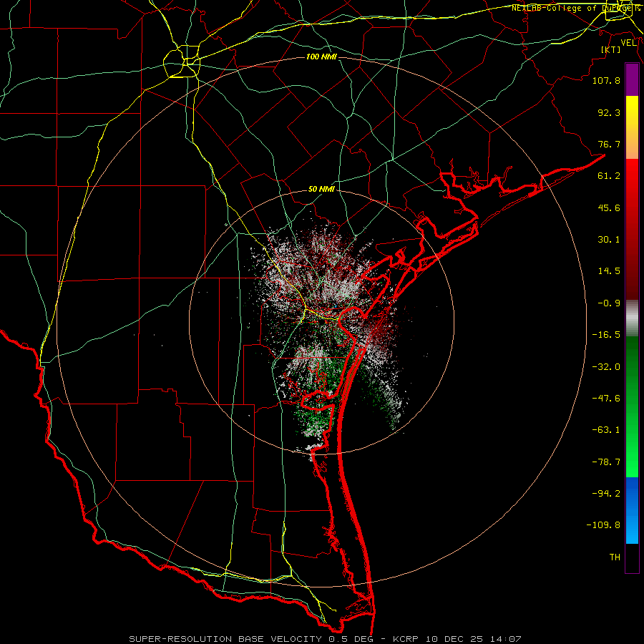Viewport: 644px width, 644px height.
Task: Click the Super-Resolution Base Velocity caption
Action: [x=325, y=639]
